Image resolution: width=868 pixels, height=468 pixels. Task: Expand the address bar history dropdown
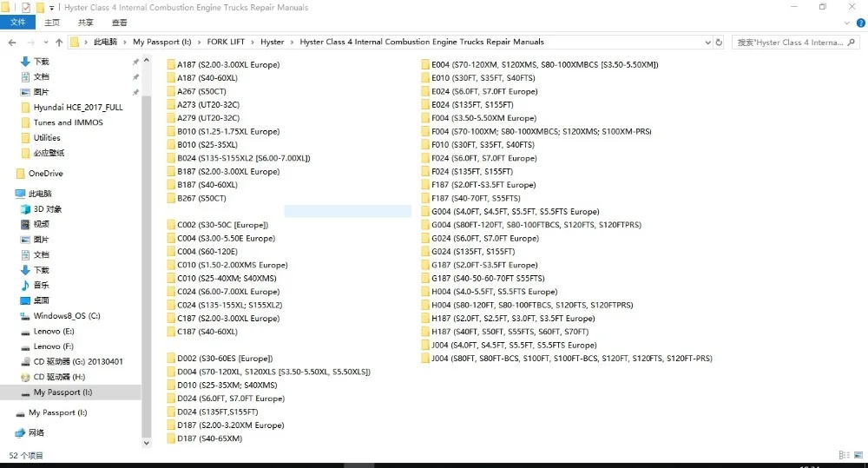pos(707,42)
